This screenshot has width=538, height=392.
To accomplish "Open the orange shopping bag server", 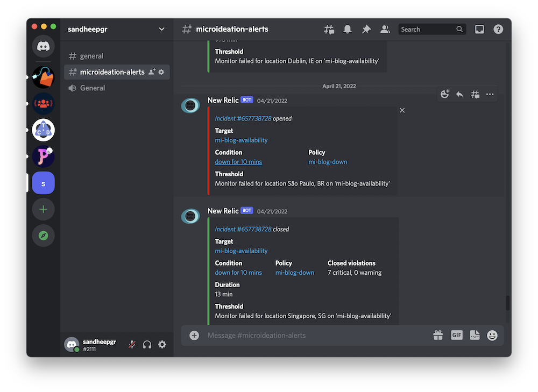I will tap(43, 77).
